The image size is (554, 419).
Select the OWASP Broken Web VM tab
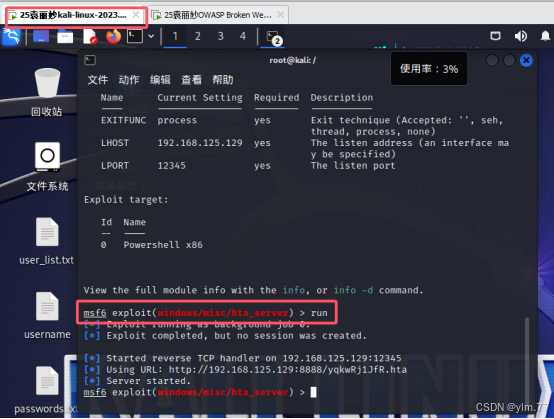[218, 15]
